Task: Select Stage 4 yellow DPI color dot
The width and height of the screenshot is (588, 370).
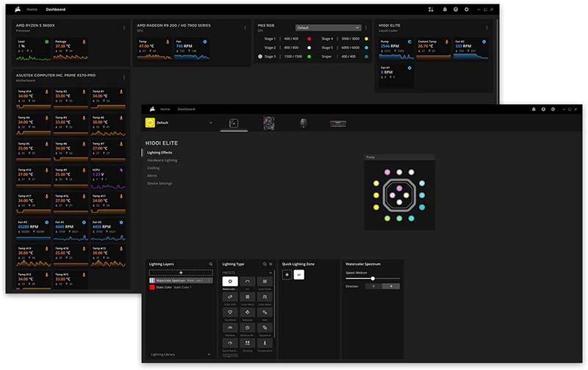Action: tap(366, 39)
